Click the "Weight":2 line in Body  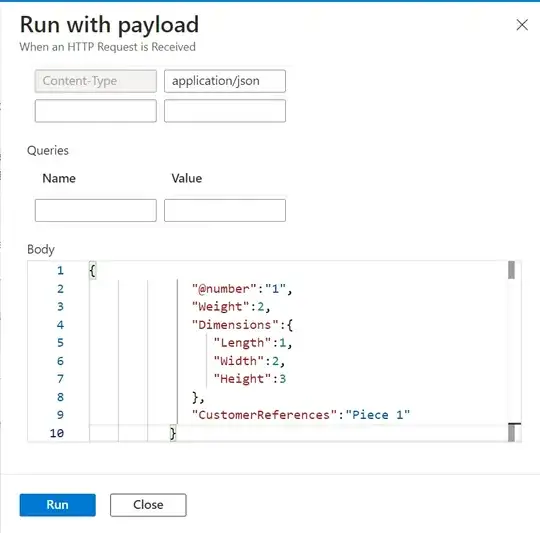tap(231, 306)
